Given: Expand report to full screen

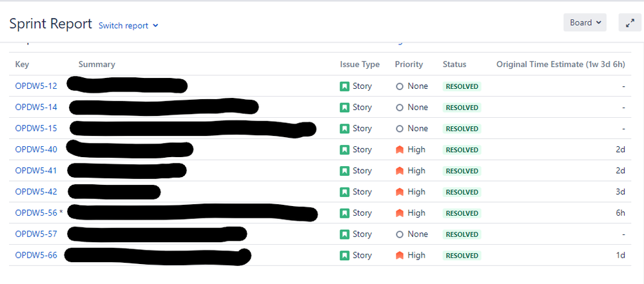Looking at the screenshot, I should [x=630, y=23].
